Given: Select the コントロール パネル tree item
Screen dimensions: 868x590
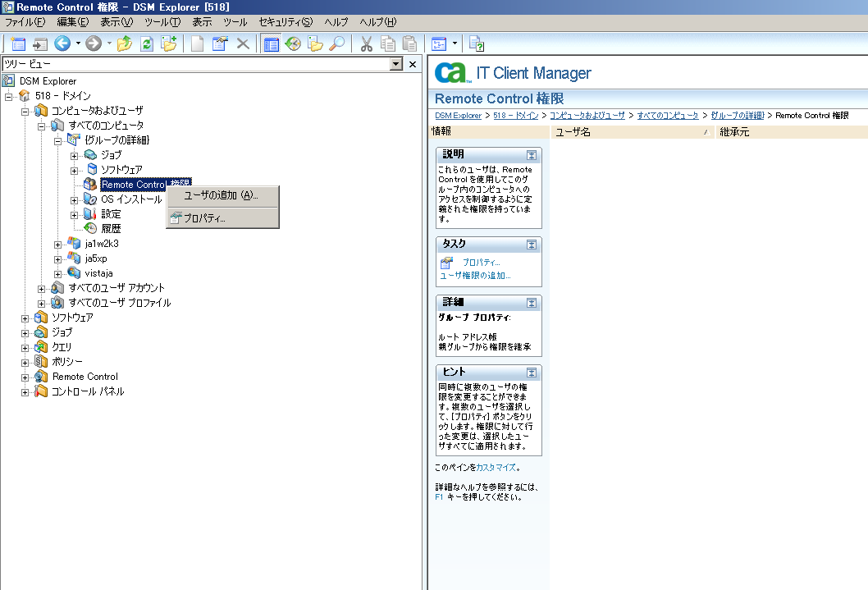Looking at the screenshot, I should click(x=88, y=391).
